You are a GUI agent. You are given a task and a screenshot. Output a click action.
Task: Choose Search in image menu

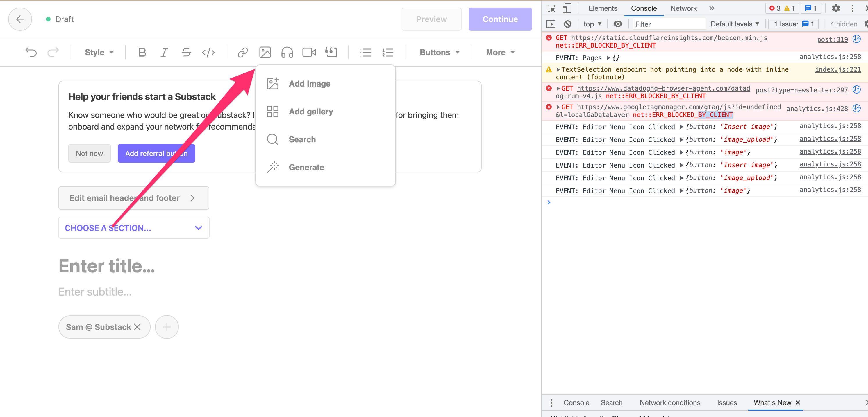(x=325, y=139)
